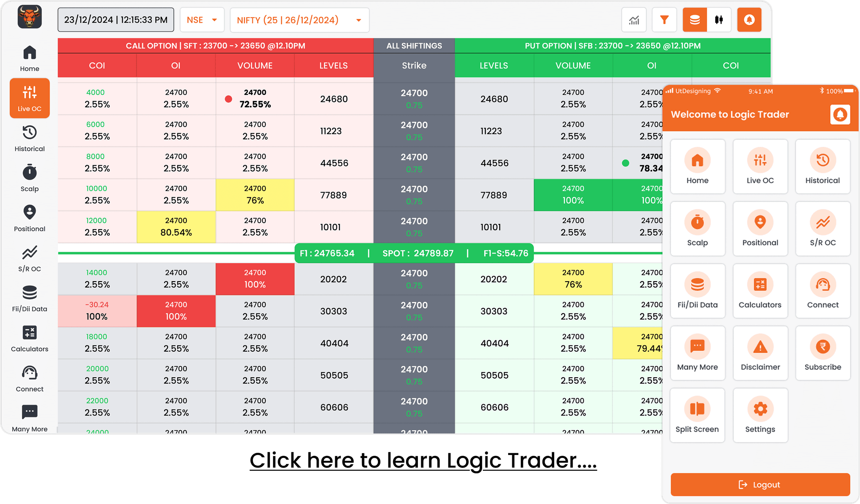This screenshot has width=860, height=504.
Task: Click the 'learn Logic Trader' link
Action: [423, 460]
